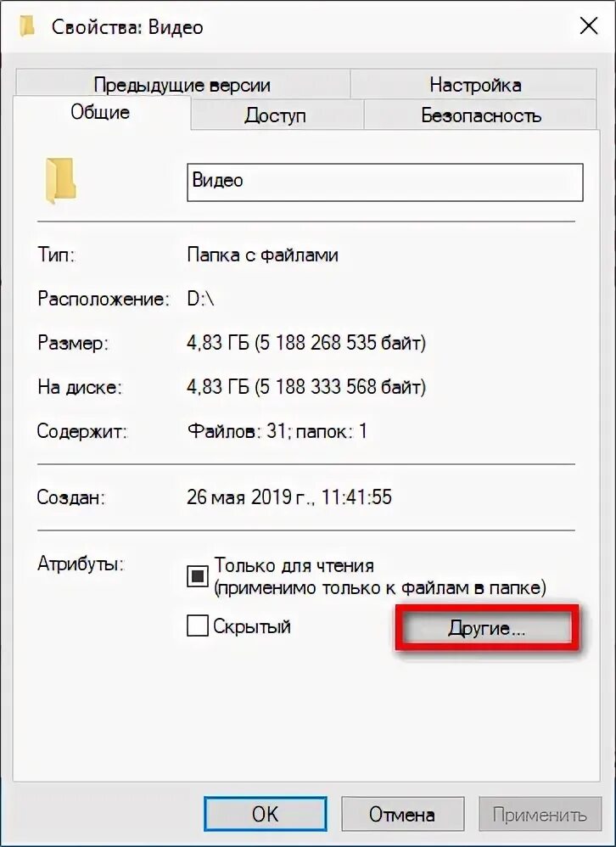Select the Общие tab
Viewport: 616px width, 847px height.
coord(101,113)
